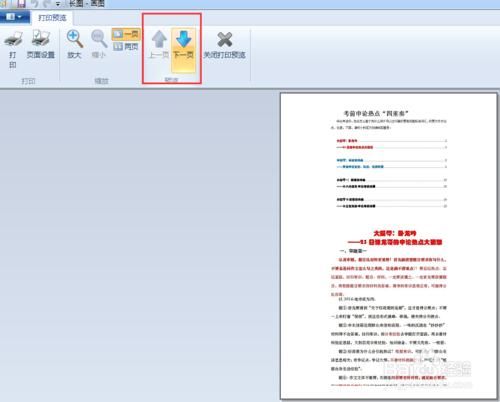Zoom in with the 放大 magnifier

(75, 45)
